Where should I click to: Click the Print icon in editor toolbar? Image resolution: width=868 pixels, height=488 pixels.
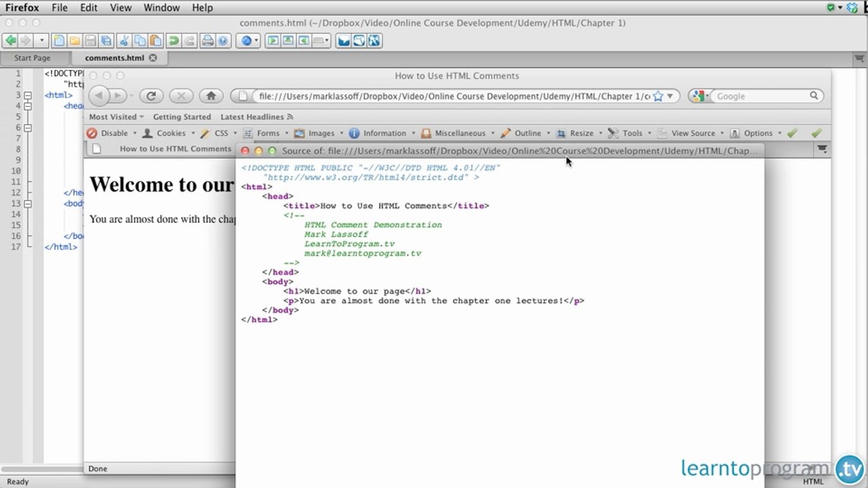click(x=208, y=41)
